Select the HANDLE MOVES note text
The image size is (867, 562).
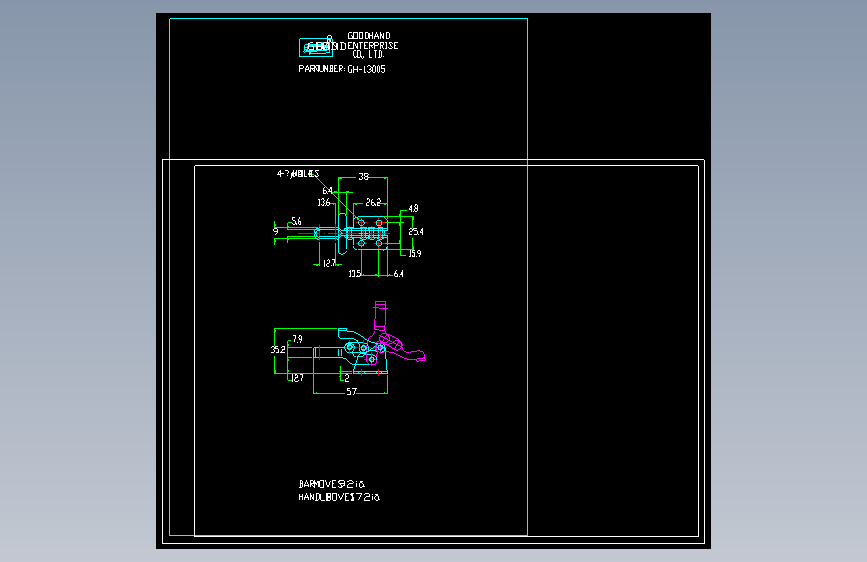pos(339,497)
